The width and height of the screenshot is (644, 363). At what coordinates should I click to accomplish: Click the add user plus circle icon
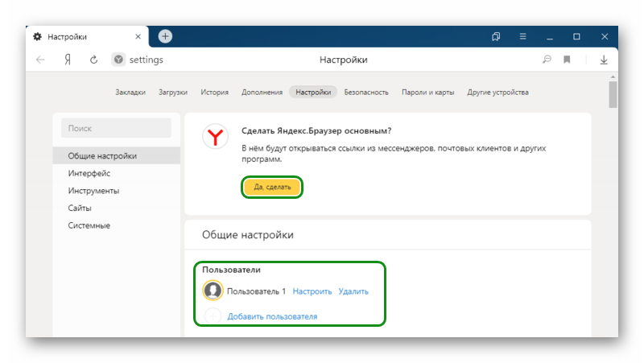point(213,316)
